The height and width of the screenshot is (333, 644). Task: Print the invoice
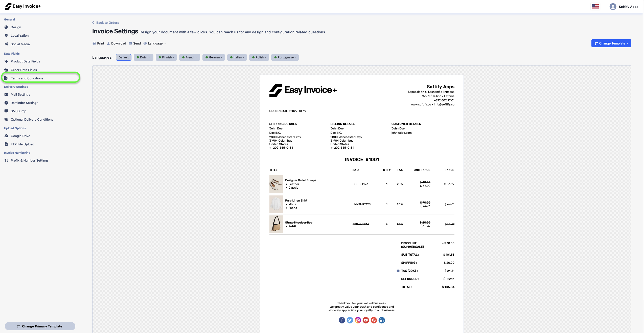point(98,43)
